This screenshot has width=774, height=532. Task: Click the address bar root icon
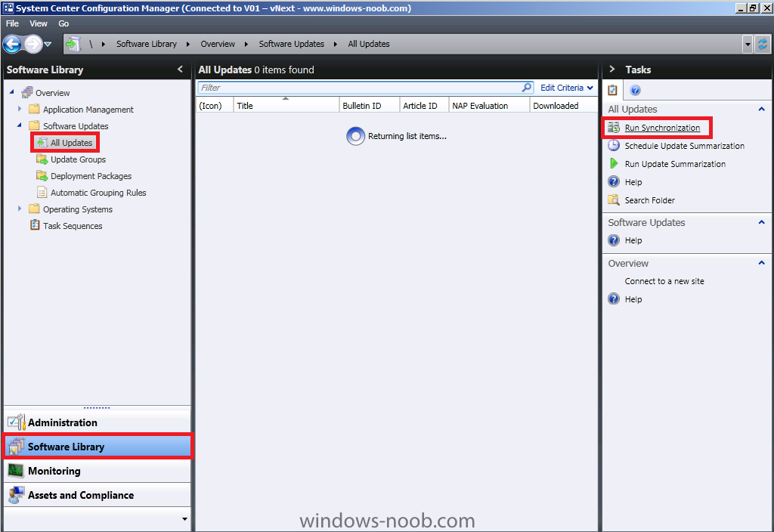[73, 44]
